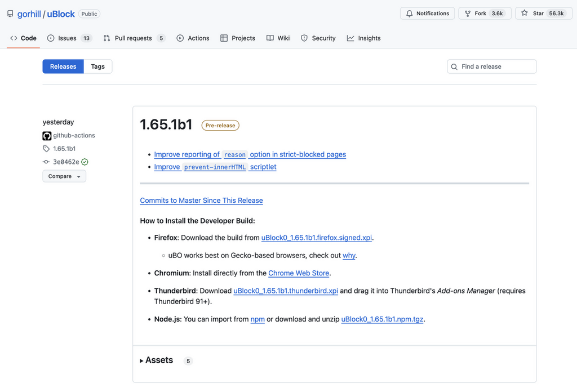The height and width of the screenshot is (392, 577).
Task: Switch to the Tags view
Action: tap(98, 66)
